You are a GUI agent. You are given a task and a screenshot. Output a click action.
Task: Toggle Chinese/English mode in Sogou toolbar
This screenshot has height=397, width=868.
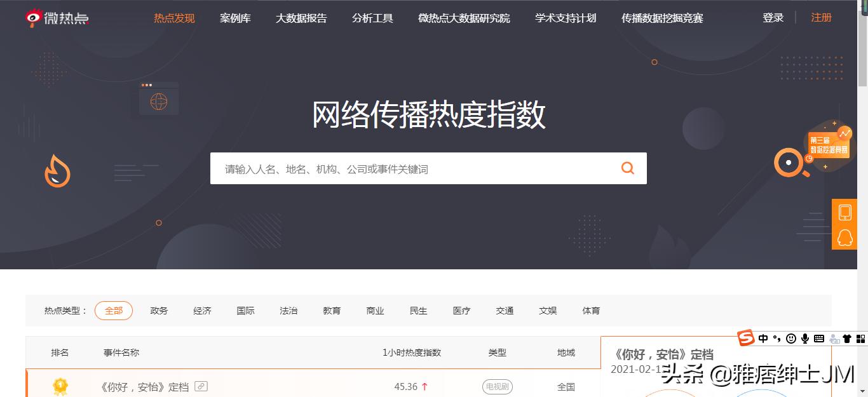click(763, 339)
